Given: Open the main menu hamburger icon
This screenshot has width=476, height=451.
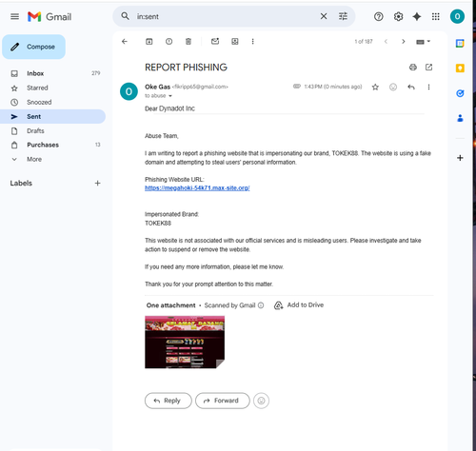Looking at the screenshot, I should click(14, 16).
